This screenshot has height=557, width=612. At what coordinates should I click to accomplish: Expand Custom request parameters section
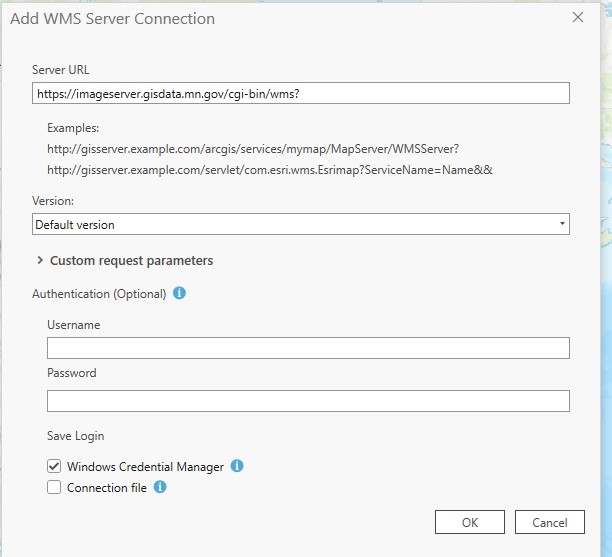[x=40, y=260]
